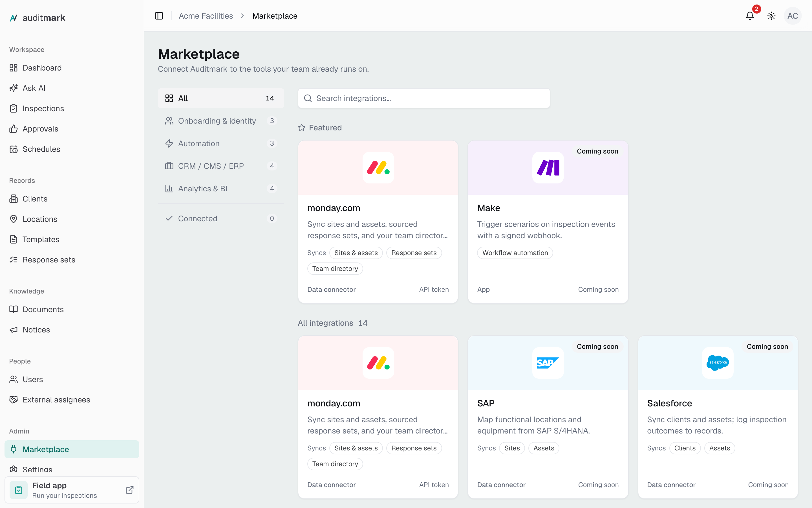Open the Salesforce card title
The height and width of the screenshot is (508, 812).
(669, 403)
